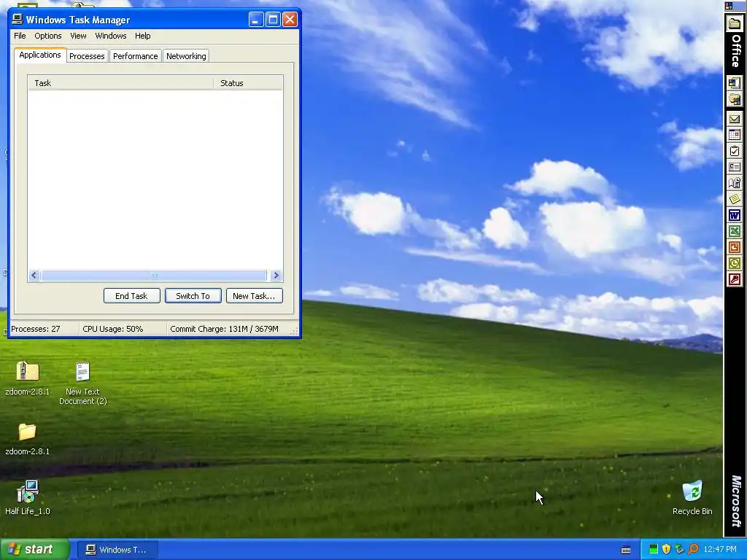Click the New Message envelope icon

click(x=734, y=119)
